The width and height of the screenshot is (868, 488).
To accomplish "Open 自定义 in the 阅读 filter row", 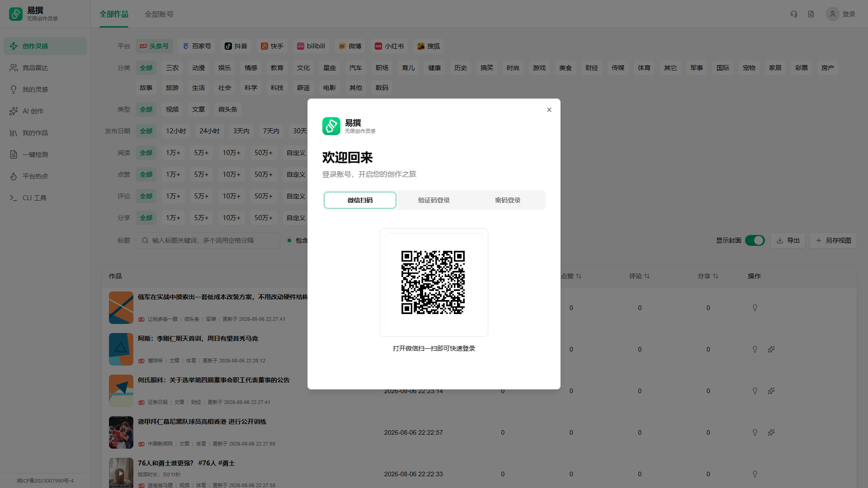I will (295, 153).
